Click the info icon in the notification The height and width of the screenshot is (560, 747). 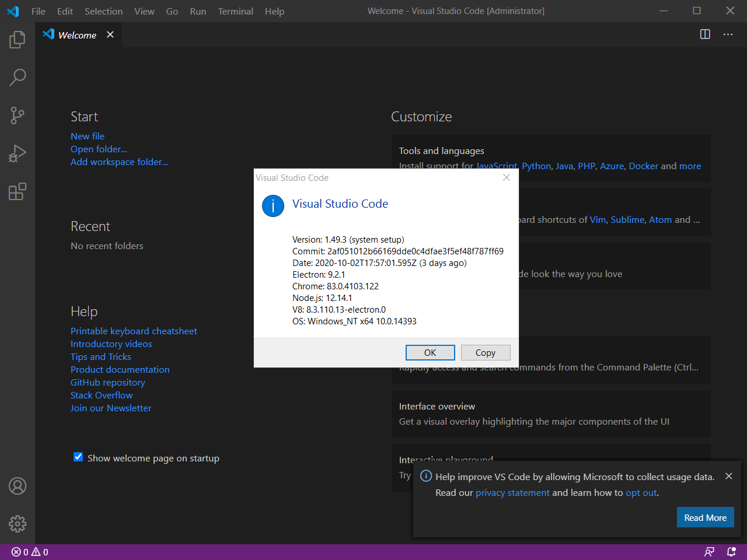click(426, 476)
